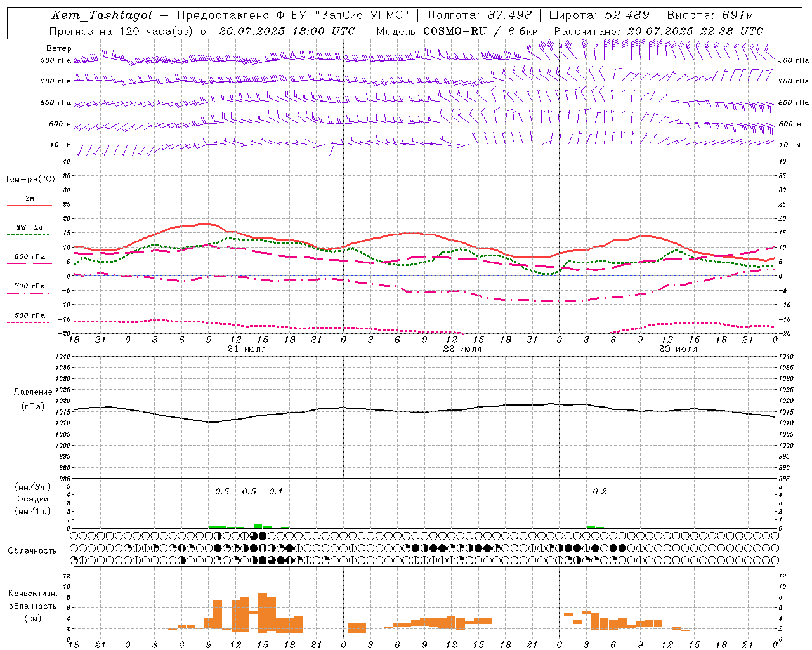This screenshot has width=812, height=650.
Task: Click the precipitation value '0.2'
Action: point(599,491)
